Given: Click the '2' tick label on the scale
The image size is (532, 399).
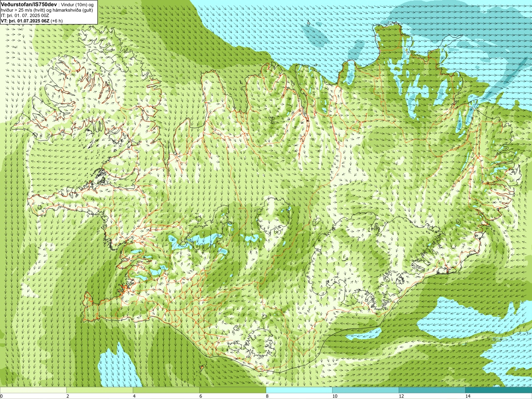Looking at the screenshot, I should [68, 396].
